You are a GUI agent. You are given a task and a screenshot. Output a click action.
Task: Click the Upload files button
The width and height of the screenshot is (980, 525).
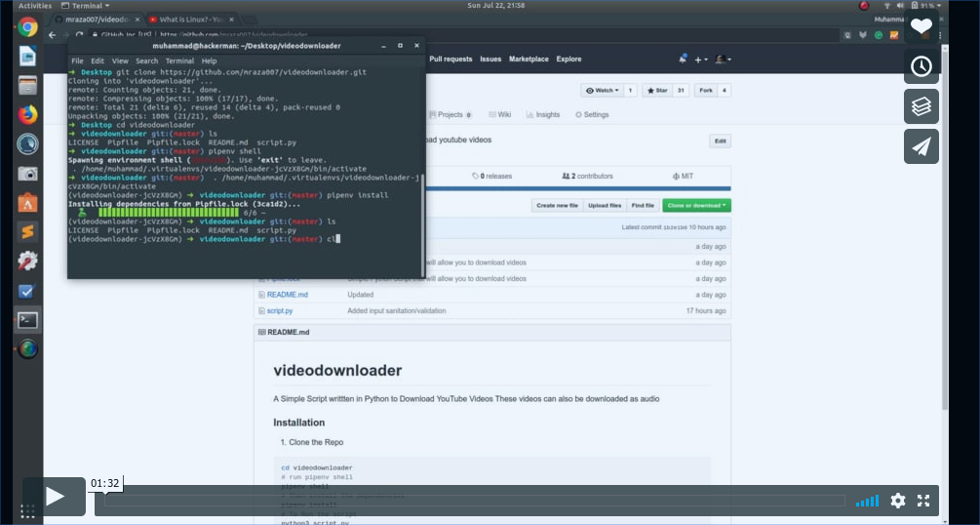coord(605,205)
